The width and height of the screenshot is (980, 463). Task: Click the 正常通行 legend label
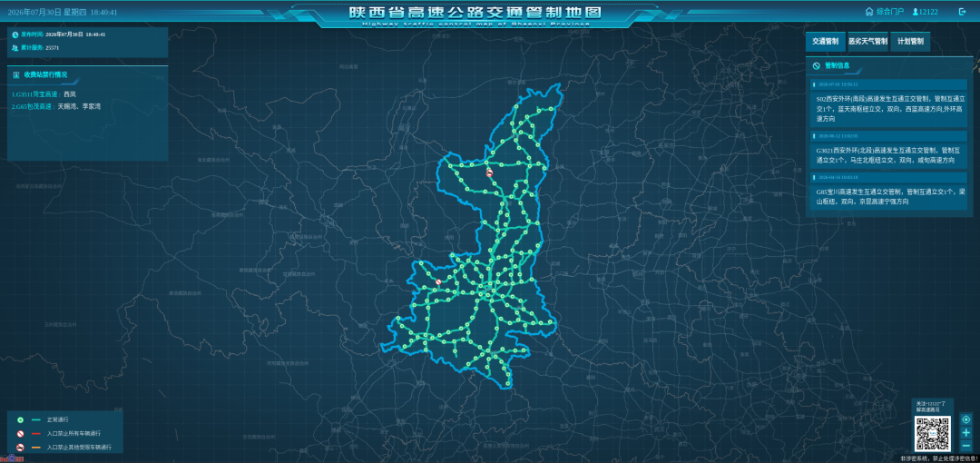(57, 419)
